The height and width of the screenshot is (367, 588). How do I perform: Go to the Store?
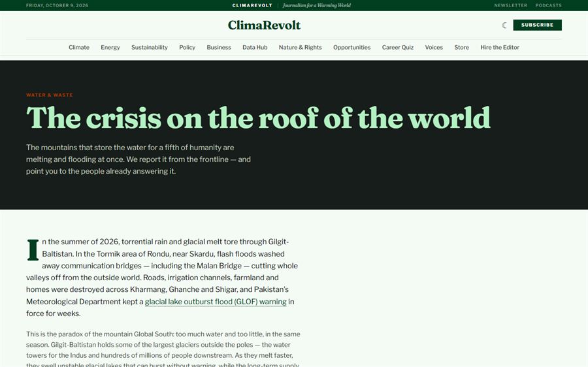pos(461,47)
